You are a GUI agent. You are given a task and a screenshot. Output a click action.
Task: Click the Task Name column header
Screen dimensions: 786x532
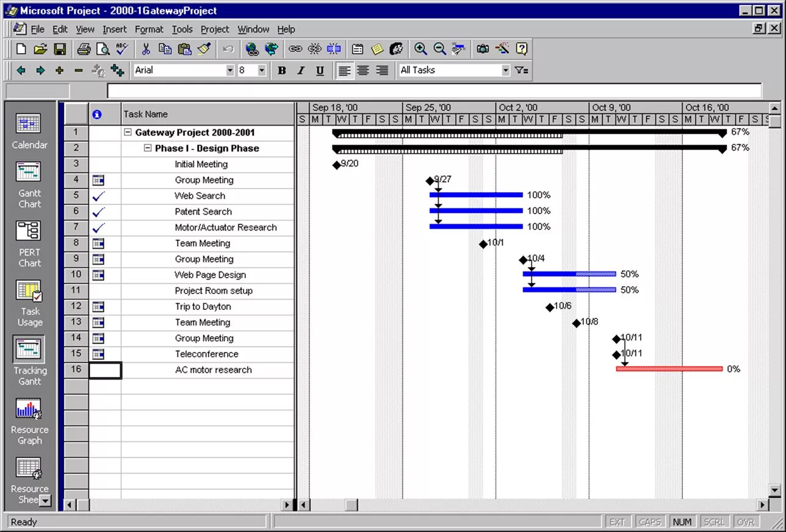[207, 114]
